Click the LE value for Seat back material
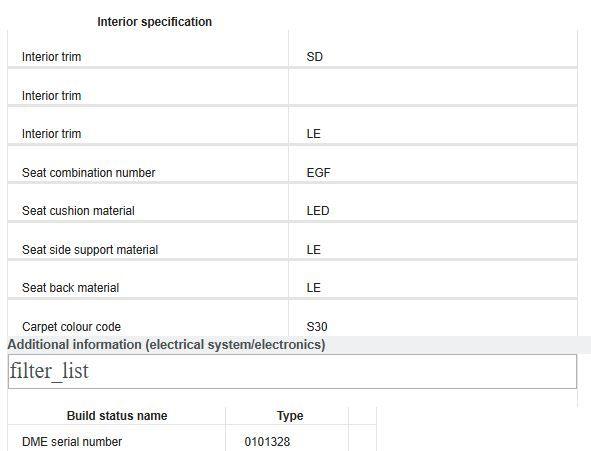Image resolution: width=591 pixels, height=451 pixels. tap(313, 288)
